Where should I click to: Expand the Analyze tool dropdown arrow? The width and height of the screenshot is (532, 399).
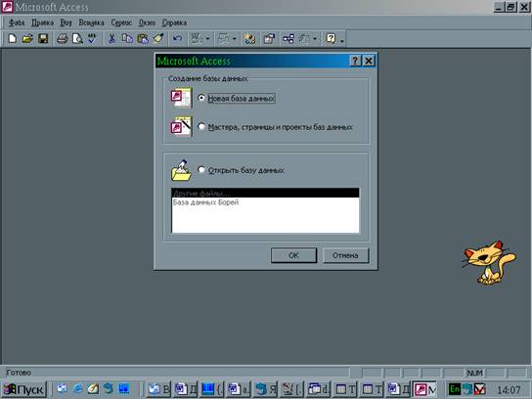tap(234, 39)
